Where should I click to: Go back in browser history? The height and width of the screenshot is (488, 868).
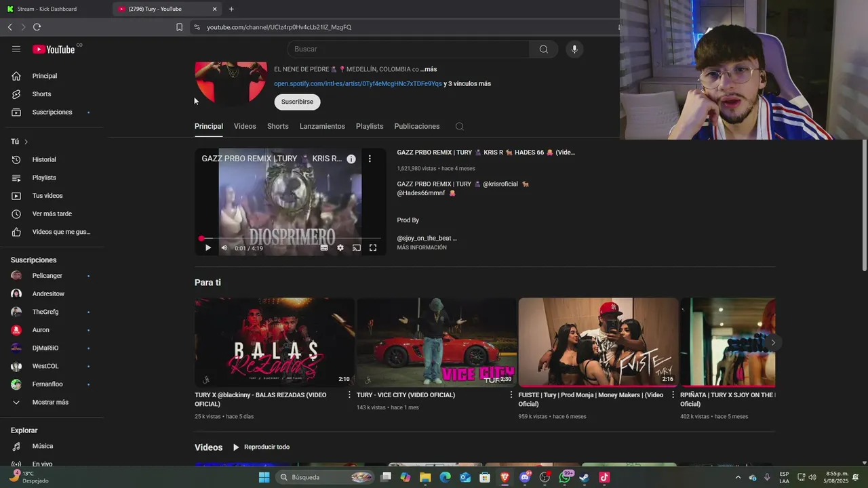pos(9,27)
